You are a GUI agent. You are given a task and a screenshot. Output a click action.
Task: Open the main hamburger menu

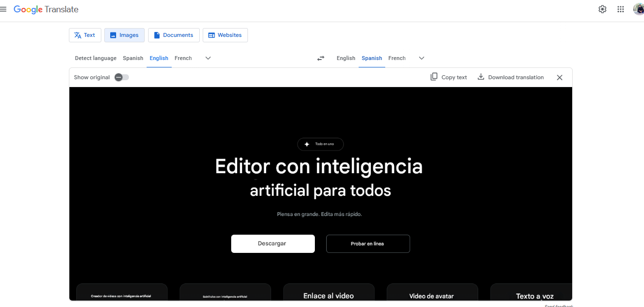(x=3, y=9)
